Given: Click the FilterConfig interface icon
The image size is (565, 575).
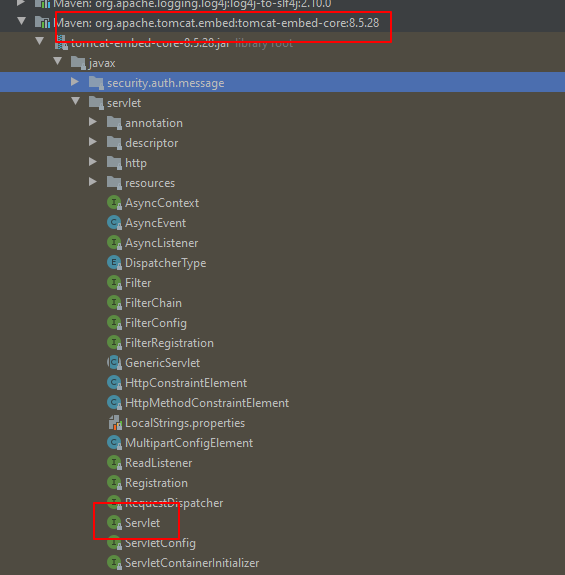Looking at the screenshot, I should pyautogui.click(x=114, y=323).
